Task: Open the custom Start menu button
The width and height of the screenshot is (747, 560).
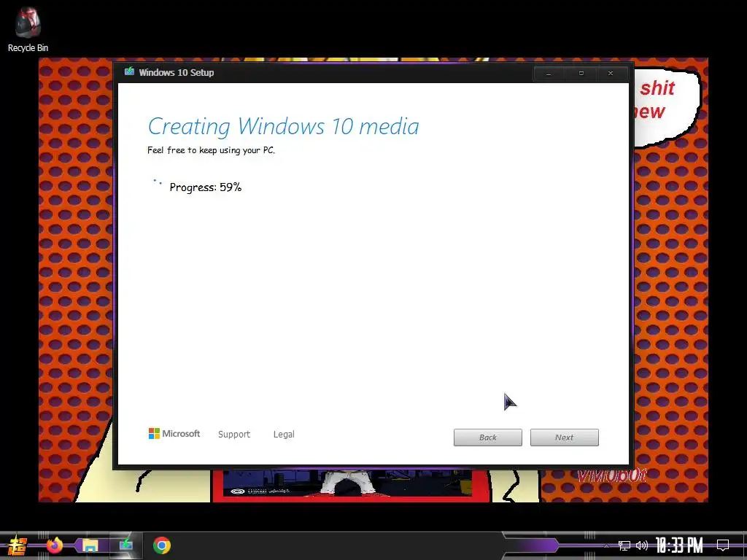Action: tap(18, 545)
